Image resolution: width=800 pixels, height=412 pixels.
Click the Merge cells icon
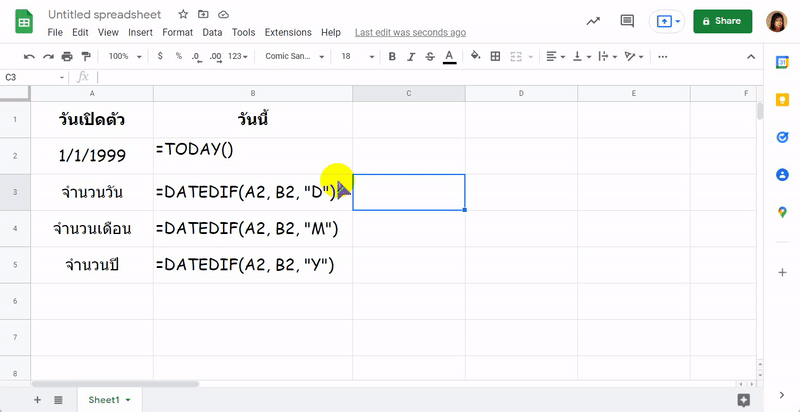click(516, 57)
